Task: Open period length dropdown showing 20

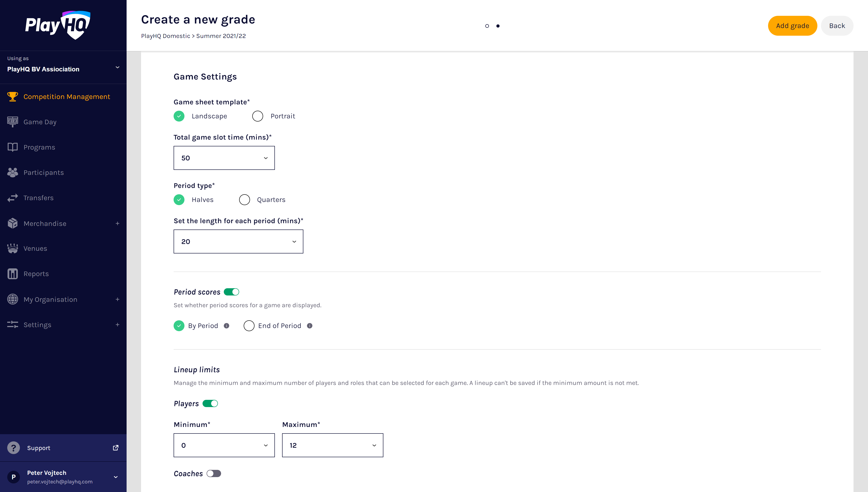Action: tap(238, 242)
